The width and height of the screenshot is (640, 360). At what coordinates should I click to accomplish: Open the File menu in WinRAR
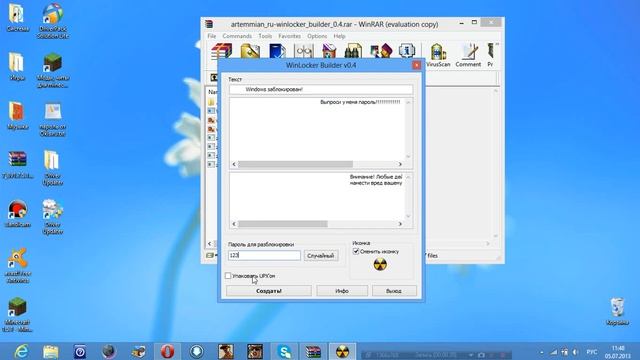click(x=212, y=36)
